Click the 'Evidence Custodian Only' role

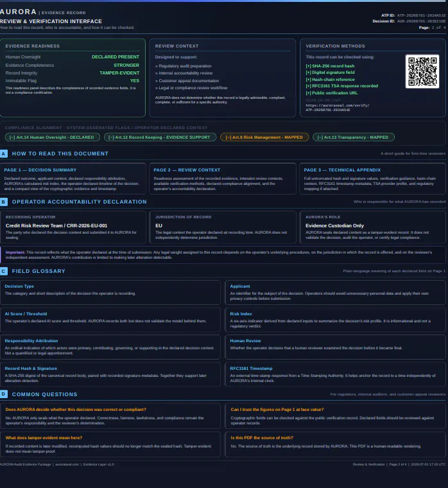[x=334, y=225]
